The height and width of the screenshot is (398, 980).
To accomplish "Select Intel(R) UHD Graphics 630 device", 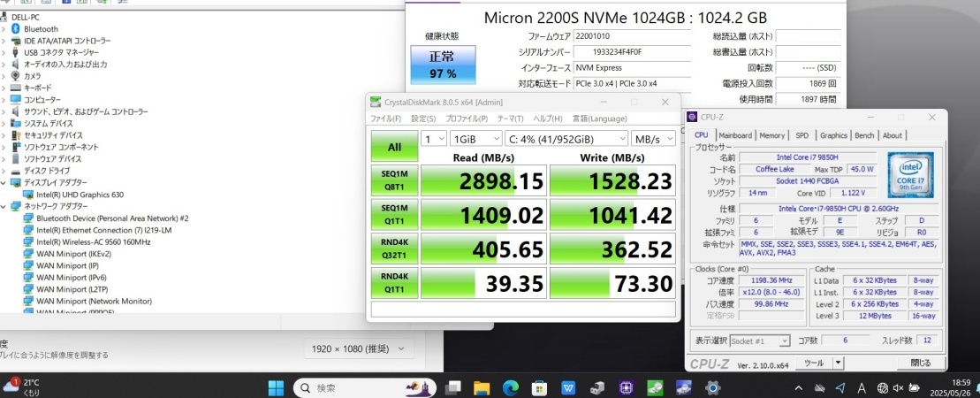I will coord(80,194).
